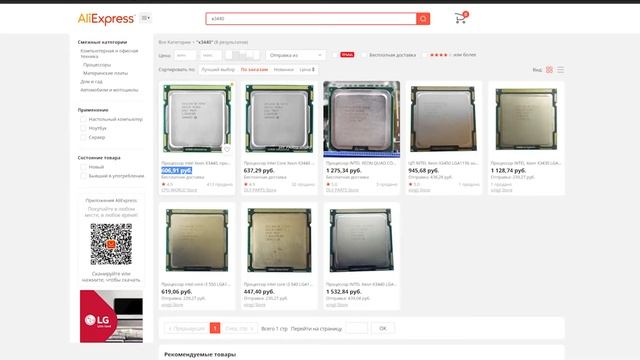Image resolution: width=640 pixels, height=360 pixels.
Task: Click the OK pagination button
Action: point(382,328)
